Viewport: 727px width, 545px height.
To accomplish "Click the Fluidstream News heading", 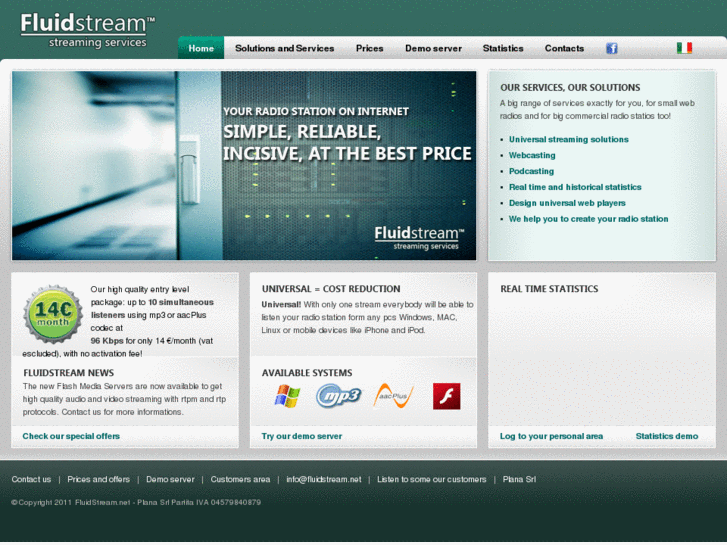I will click(69, 373).
